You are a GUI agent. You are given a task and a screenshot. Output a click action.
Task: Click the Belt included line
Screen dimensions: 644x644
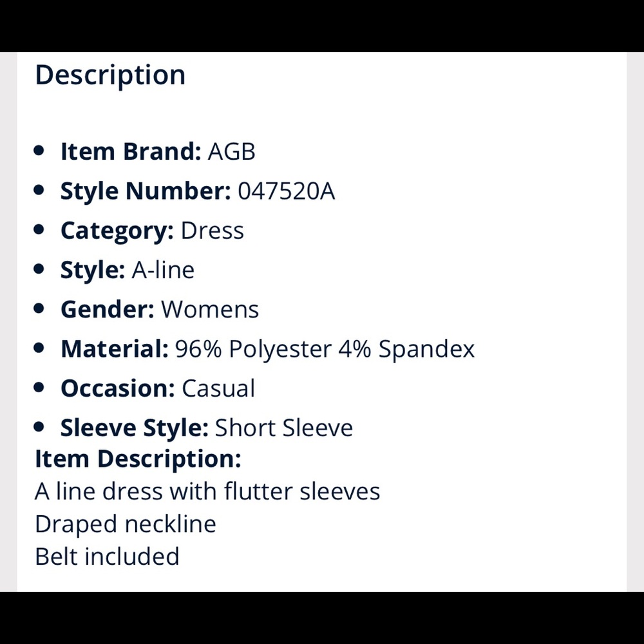tap(107, 556)
